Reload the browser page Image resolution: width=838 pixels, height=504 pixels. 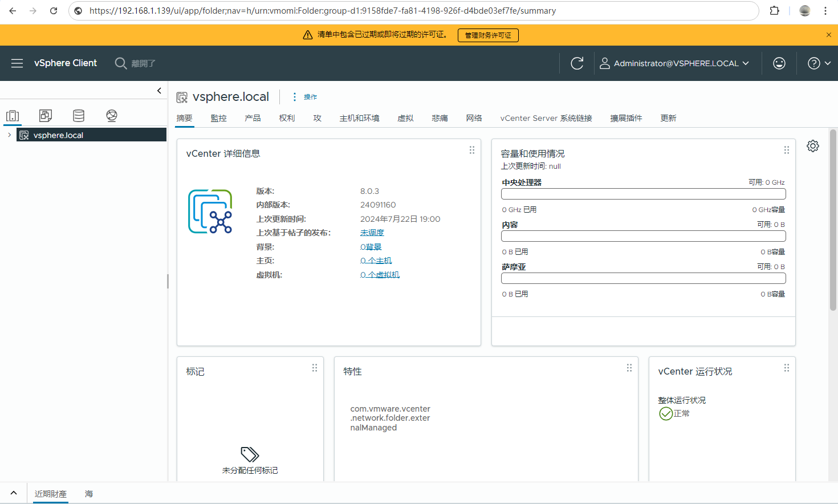[x=54, y=11]
